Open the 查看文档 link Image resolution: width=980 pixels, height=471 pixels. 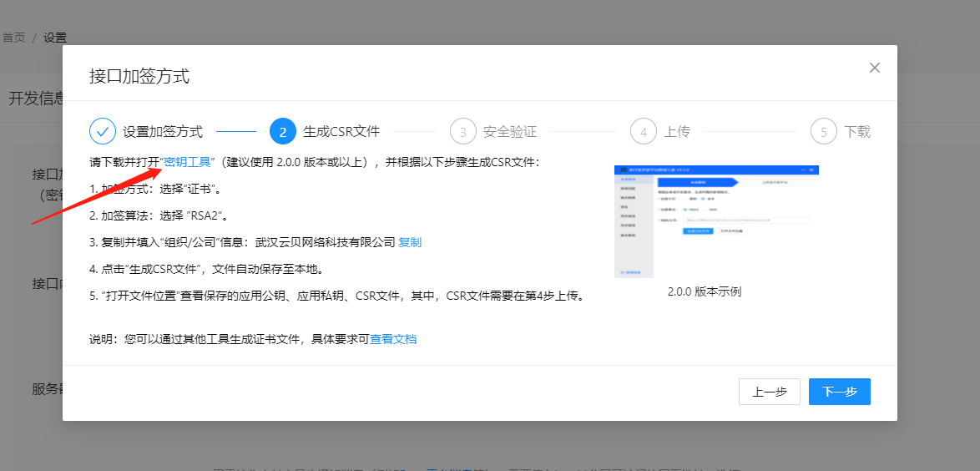click(393, 339)
